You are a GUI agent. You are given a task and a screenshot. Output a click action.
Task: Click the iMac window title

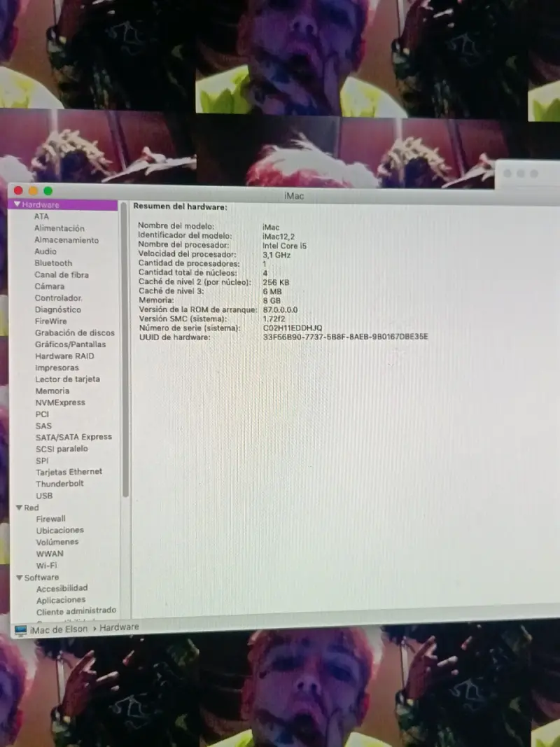click(x=294, y=196)
